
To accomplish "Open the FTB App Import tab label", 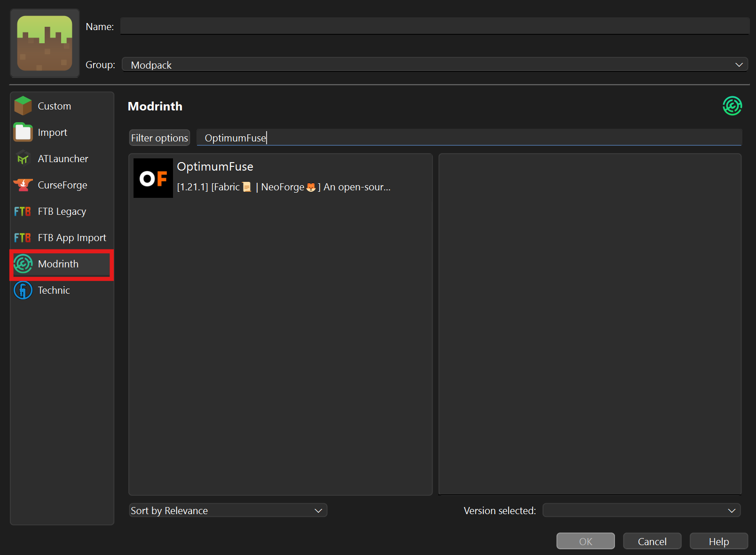I will click(72, 238).
